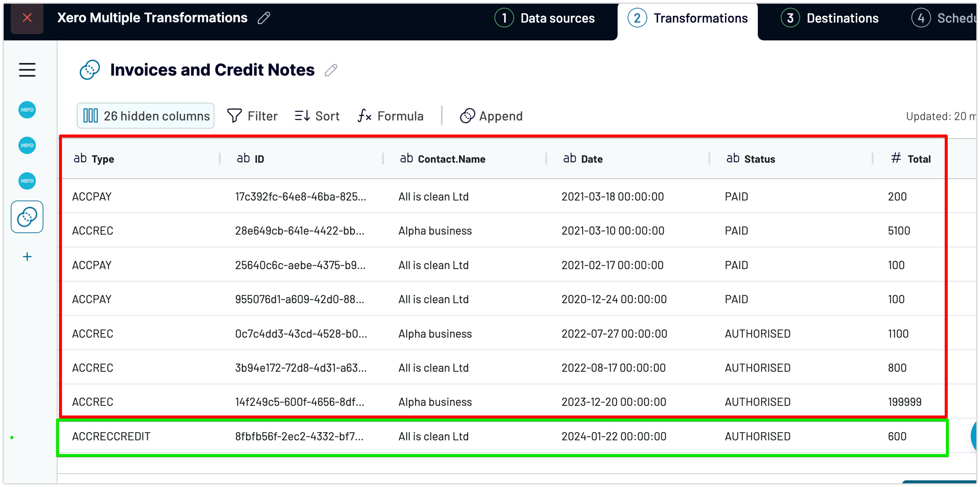The height and width of the screenshot is (487, 980).
Task: Open the 26 hidden columns selector
Action: (x=145, y=116)
